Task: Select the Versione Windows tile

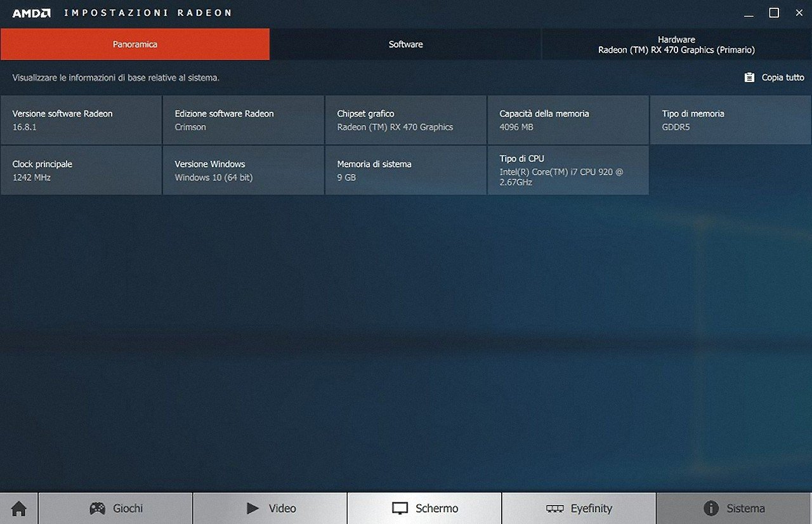Action: click(x=244, y=170)
